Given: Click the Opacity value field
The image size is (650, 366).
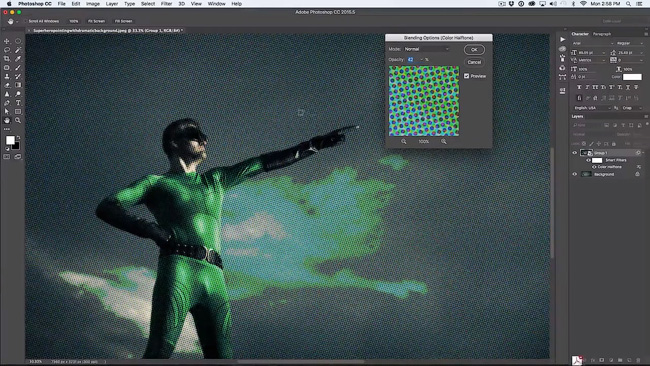Looking at the screenshot, I should pyautogui.click(x=412, y=60).
